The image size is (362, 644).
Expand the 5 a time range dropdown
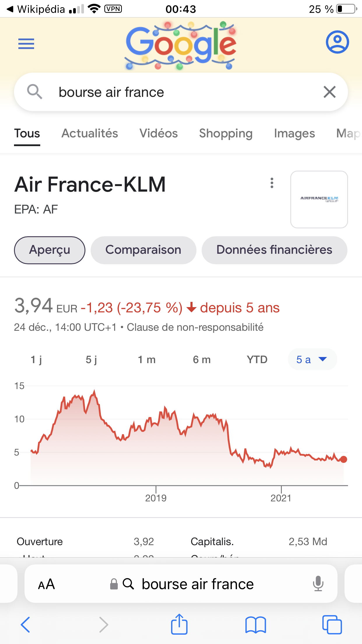[312, 359]
